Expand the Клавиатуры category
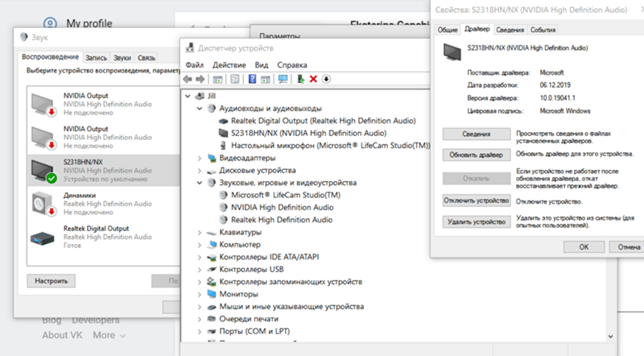 [200, 233]
